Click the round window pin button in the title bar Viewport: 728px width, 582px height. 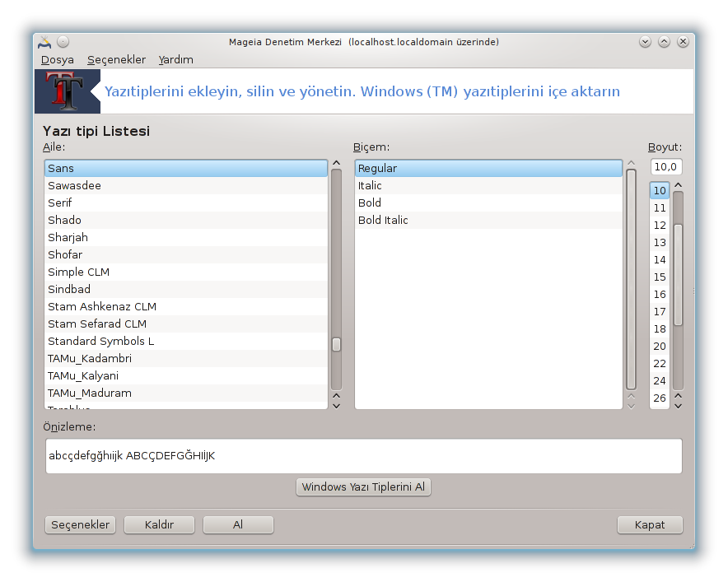[x=63, y=42]
